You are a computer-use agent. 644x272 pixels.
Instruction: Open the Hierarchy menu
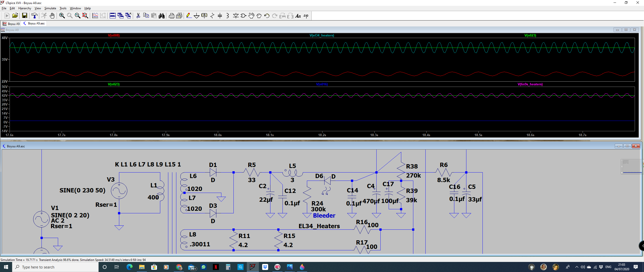click(25, 8)
